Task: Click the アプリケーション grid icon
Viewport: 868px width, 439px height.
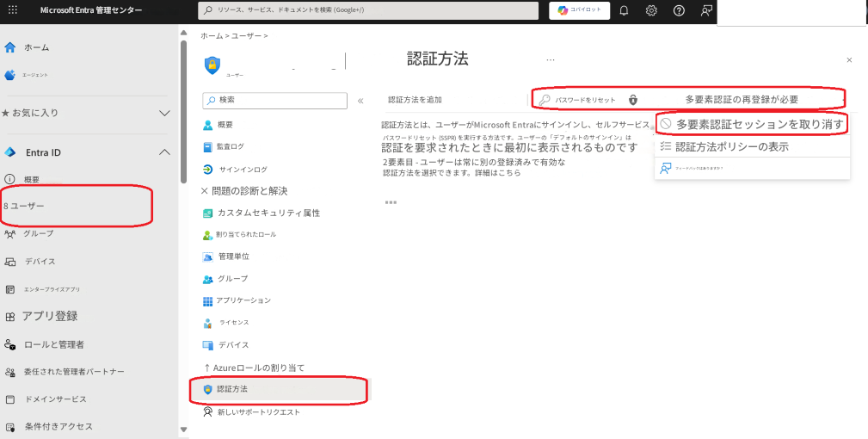Action: [x=207, y=300]
